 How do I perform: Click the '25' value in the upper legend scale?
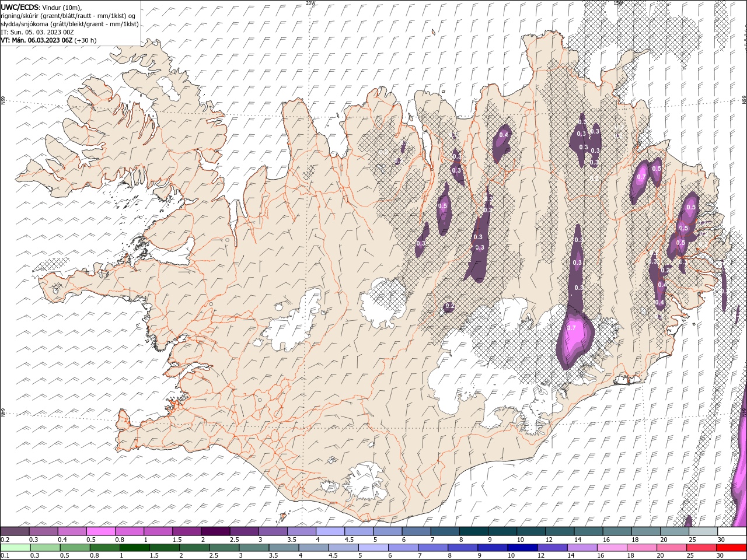pyautogui.click(x=692, y=540)
